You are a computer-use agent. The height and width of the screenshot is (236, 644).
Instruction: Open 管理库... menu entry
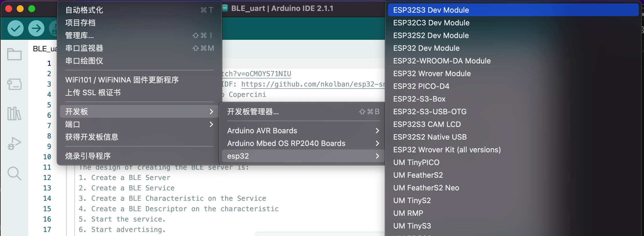(140, 35)
